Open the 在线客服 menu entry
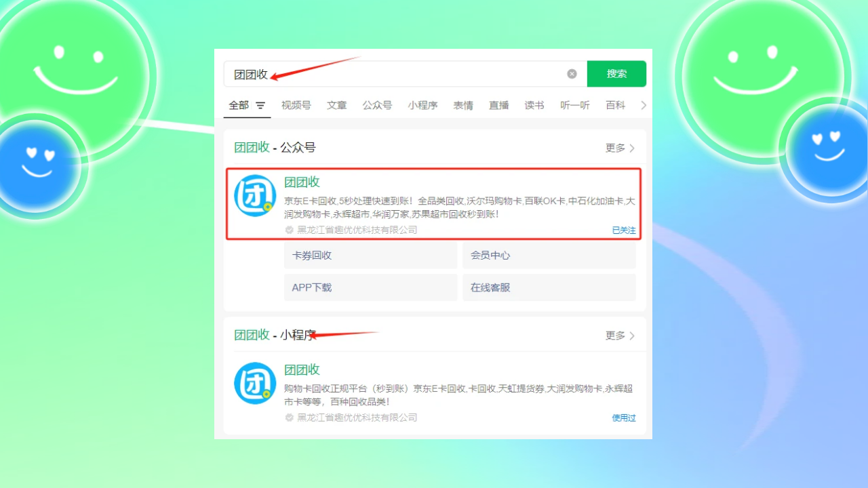868x488 pixels. (549, 287)
